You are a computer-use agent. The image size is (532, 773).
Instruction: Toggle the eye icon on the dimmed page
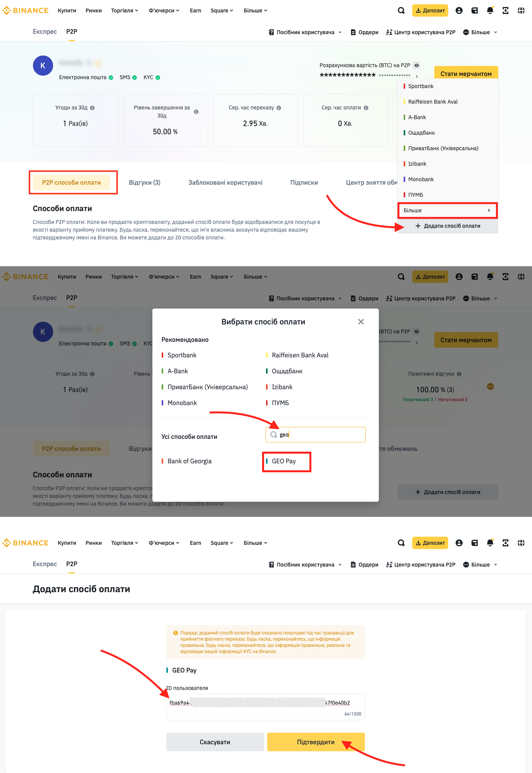point(416,331)
